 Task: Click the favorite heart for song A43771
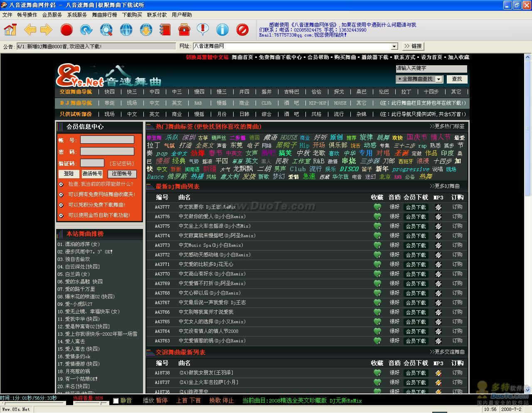(377, 264)
